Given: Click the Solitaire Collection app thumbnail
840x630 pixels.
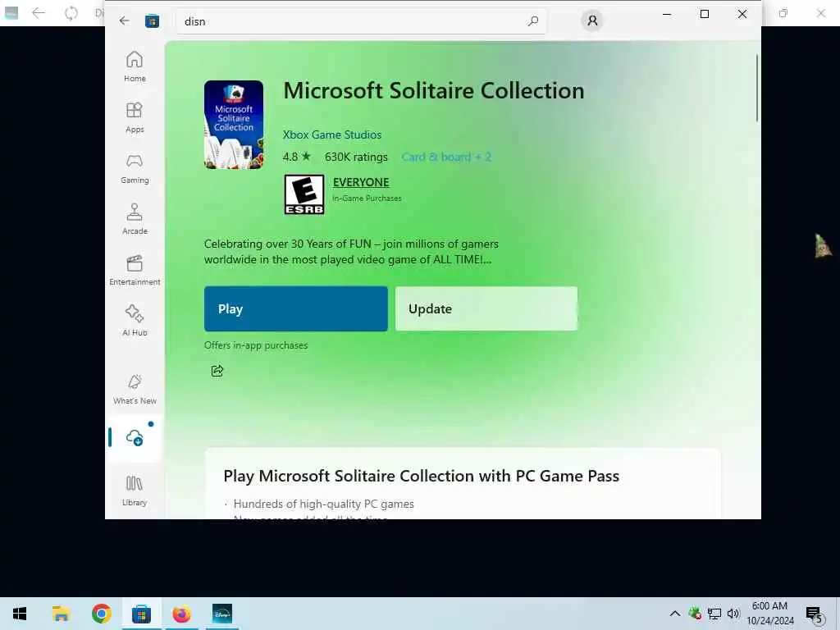Looking at the screenshot, I should (234, 125).
